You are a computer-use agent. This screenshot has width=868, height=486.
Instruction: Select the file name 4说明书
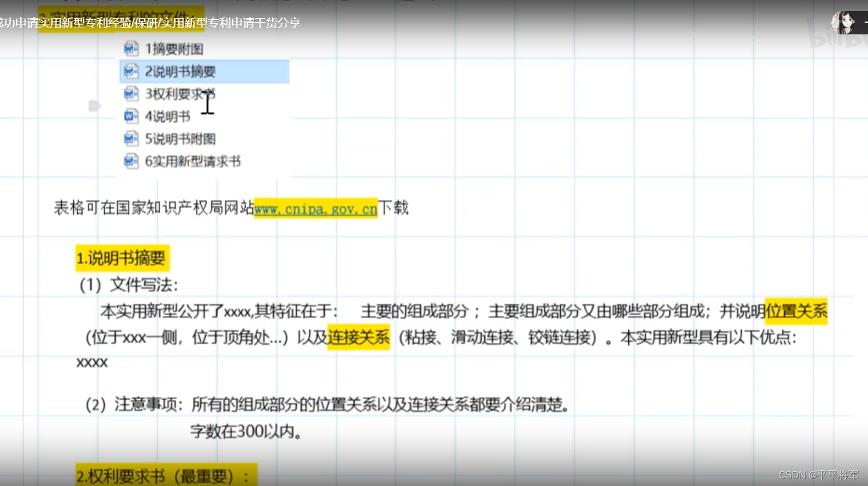click(x=168, y=117)
